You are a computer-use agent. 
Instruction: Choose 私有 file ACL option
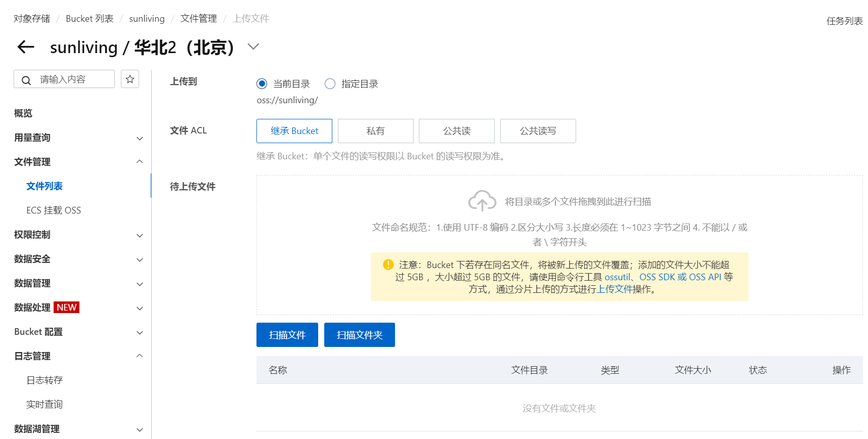point(375,131)
